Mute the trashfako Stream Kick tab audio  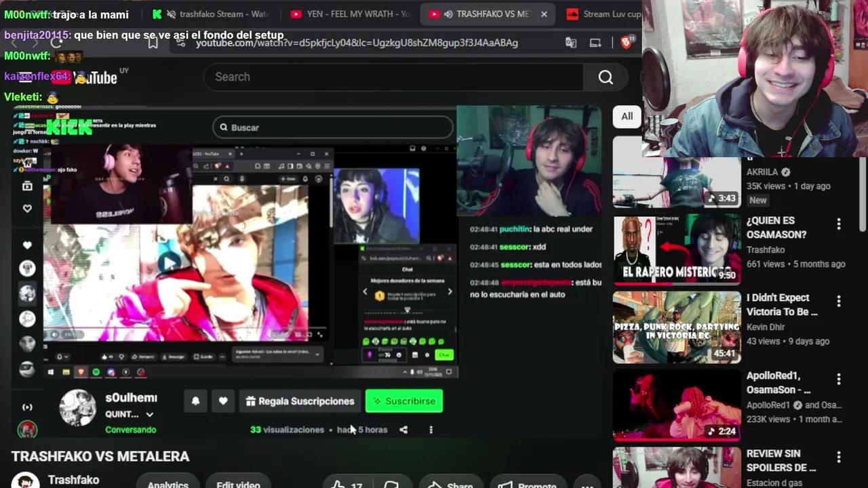click(x=171, y=14)
